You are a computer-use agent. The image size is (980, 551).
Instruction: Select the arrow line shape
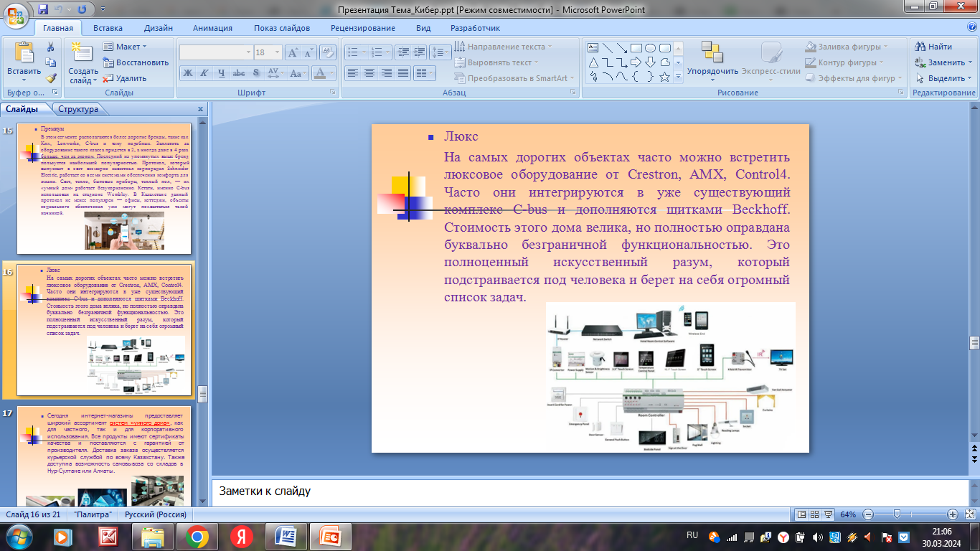622,48
